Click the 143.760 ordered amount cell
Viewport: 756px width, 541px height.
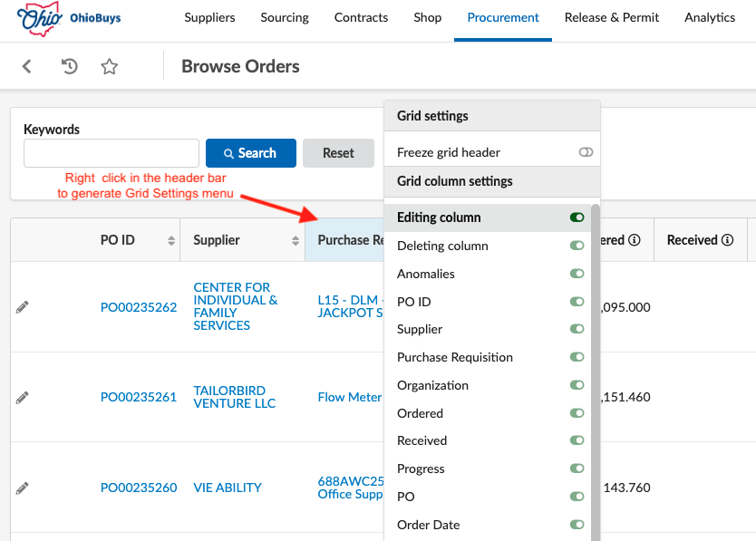[x=626, y=488]
